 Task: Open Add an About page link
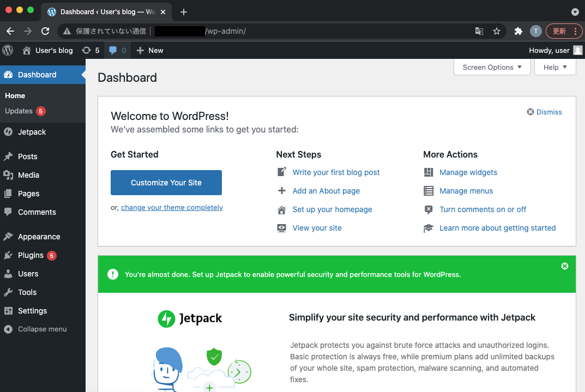(x=326, y=191)
